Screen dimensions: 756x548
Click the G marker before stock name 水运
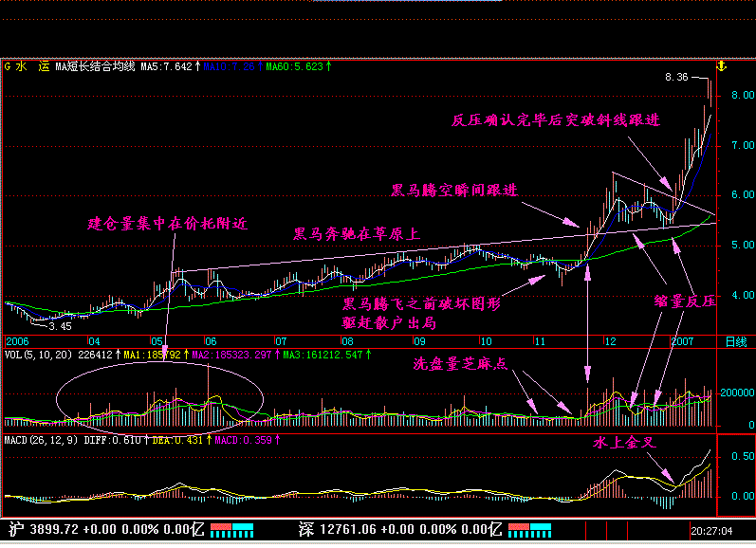[x=8, y=67]
